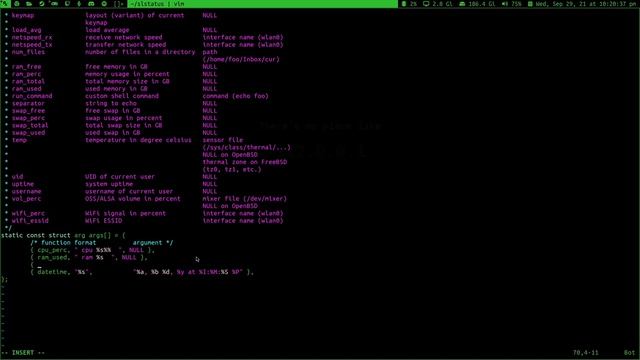The height and width of the screenshot is (360, 640).
Task: Place cursor on ram_perc in the comment list
Action: [26, 74]
